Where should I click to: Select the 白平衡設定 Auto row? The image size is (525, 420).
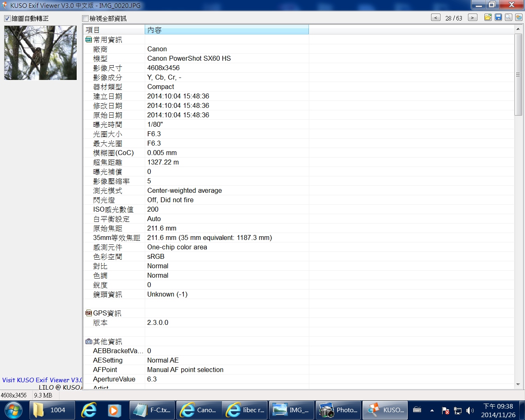tap(299, 219)
